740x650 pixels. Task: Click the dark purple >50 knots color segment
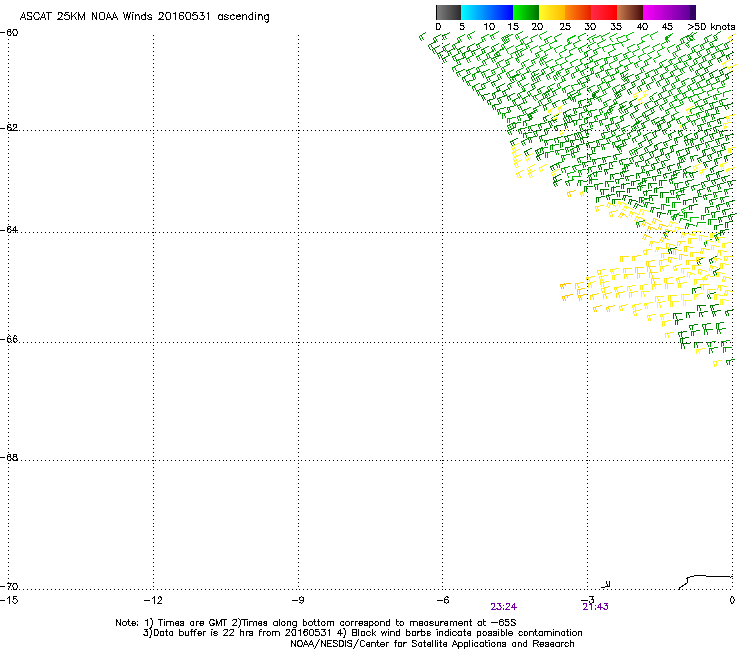(693, 12)
